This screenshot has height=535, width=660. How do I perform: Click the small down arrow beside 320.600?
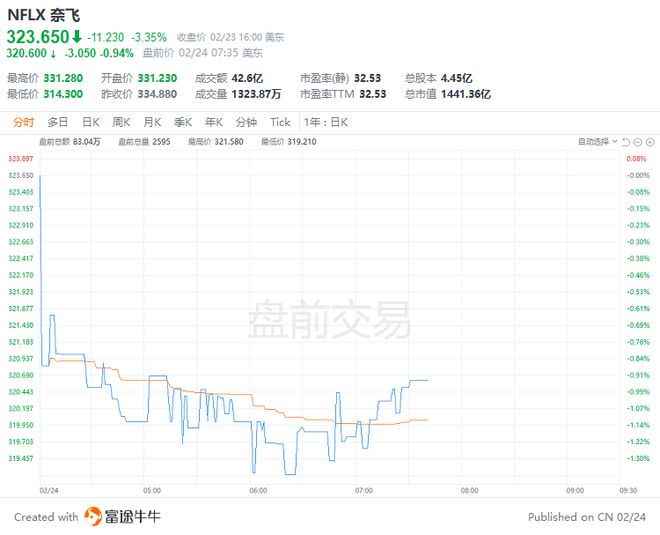58,53
